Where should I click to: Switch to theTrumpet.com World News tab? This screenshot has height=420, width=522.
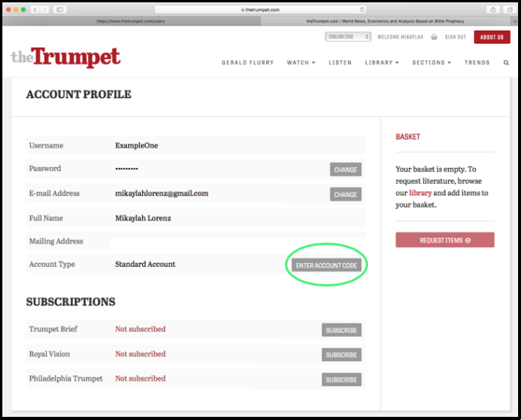point(385,21)
